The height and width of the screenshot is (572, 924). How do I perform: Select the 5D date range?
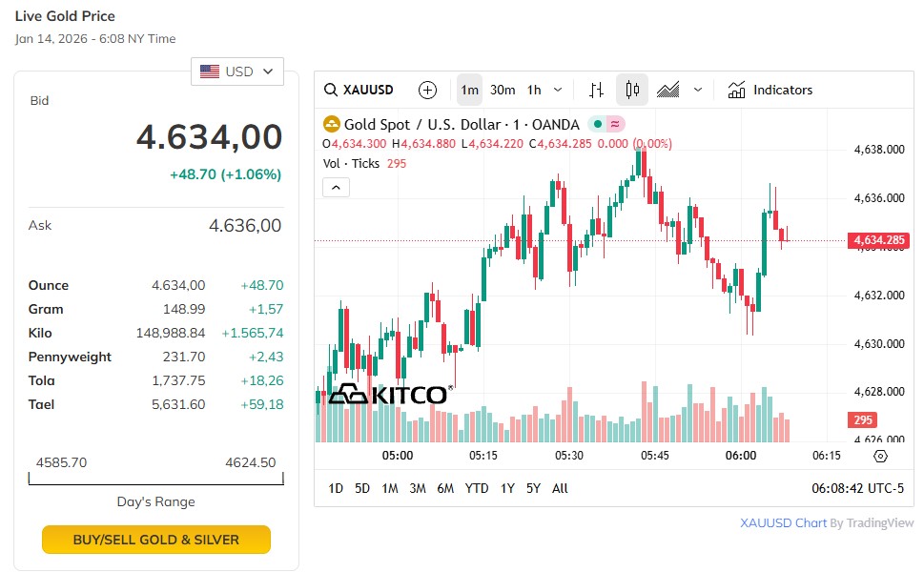[362, 488]
